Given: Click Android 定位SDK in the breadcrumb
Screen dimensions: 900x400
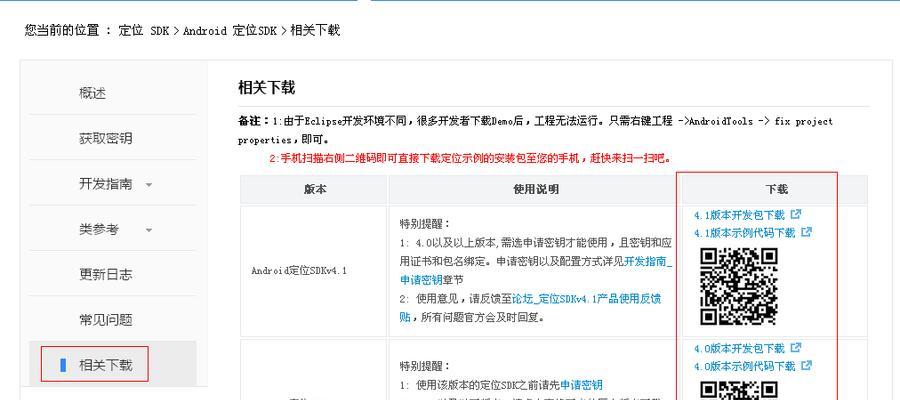Looking at the screenshot, I should [x=230, y=30].
